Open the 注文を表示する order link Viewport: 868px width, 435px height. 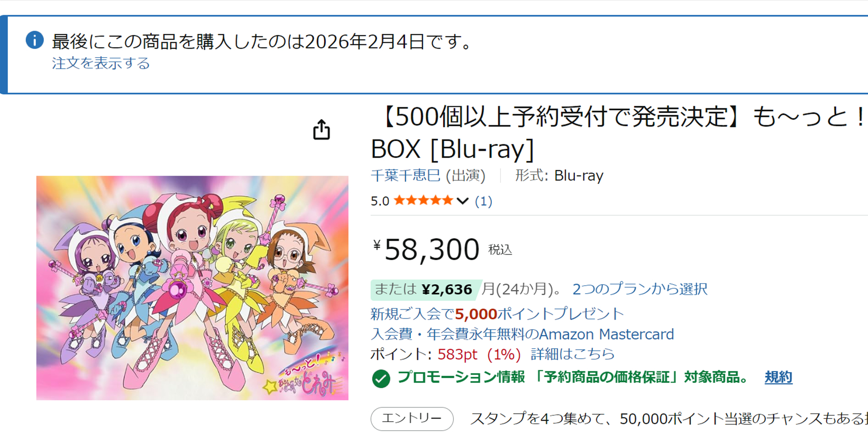(x=100, y=64)
